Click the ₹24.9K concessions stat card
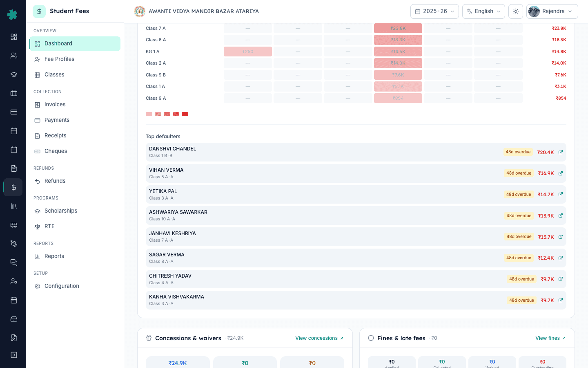The image size is (588, 368). [178, 362]
